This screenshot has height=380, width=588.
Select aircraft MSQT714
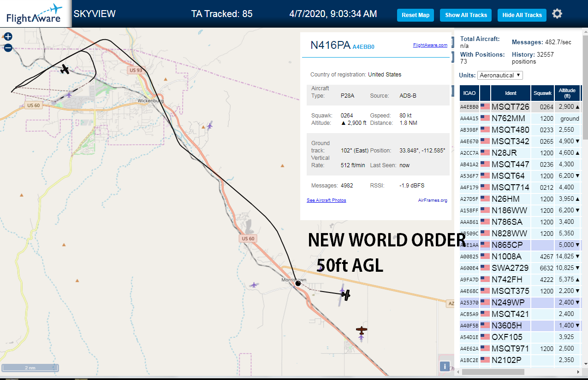tap(520, 187)
